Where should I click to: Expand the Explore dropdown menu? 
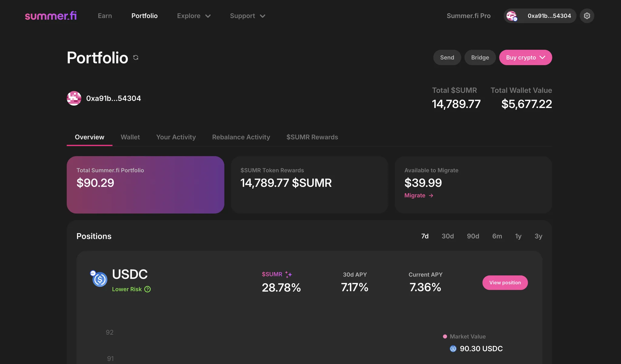194,16
